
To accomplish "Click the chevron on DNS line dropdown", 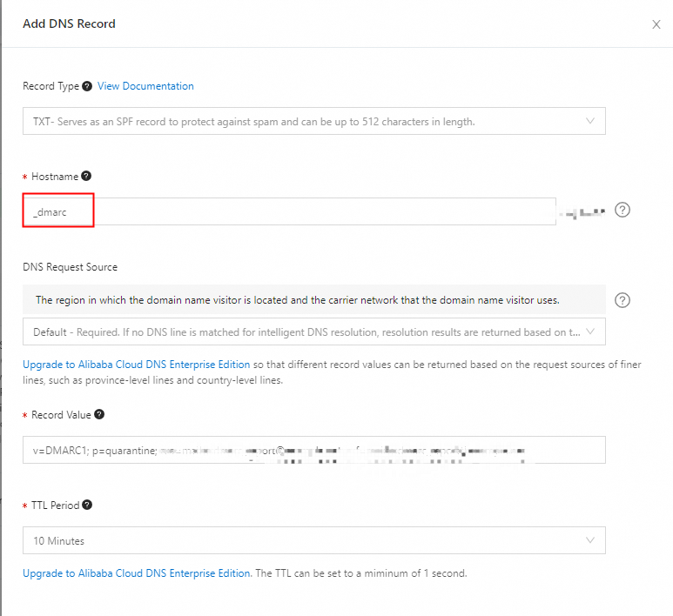I will [x=590, y=331].
